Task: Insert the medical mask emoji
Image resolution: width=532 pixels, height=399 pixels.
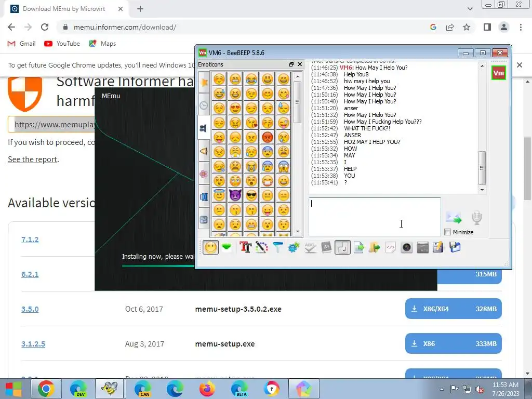Action: pos(268,181)
